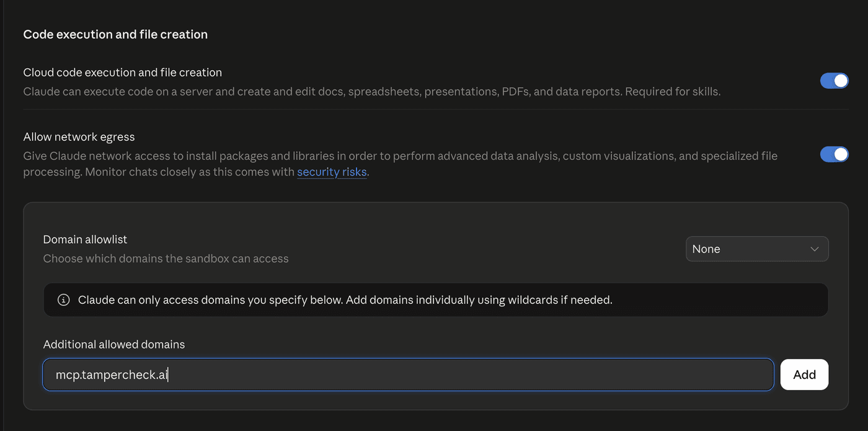868x431 pixels.
Task: Disable the Allow network egress switch
Action: click(x=834, y=154)
